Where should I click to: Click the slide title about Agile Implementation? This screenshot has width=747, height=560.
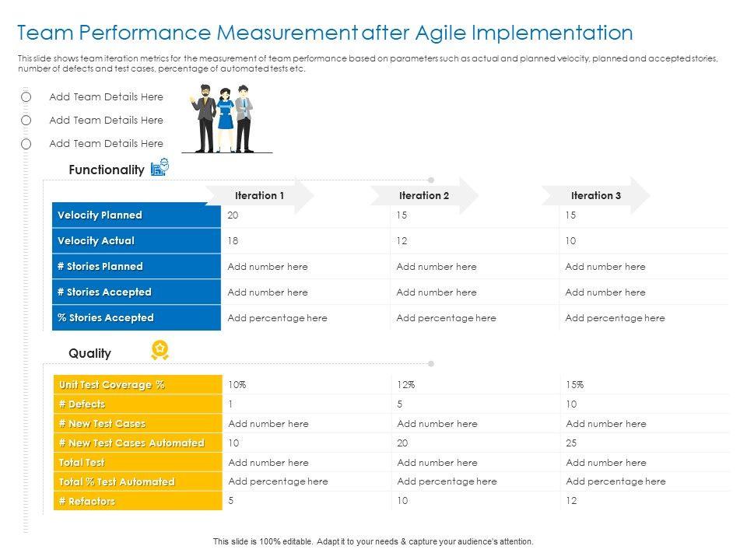coord(325,33)
